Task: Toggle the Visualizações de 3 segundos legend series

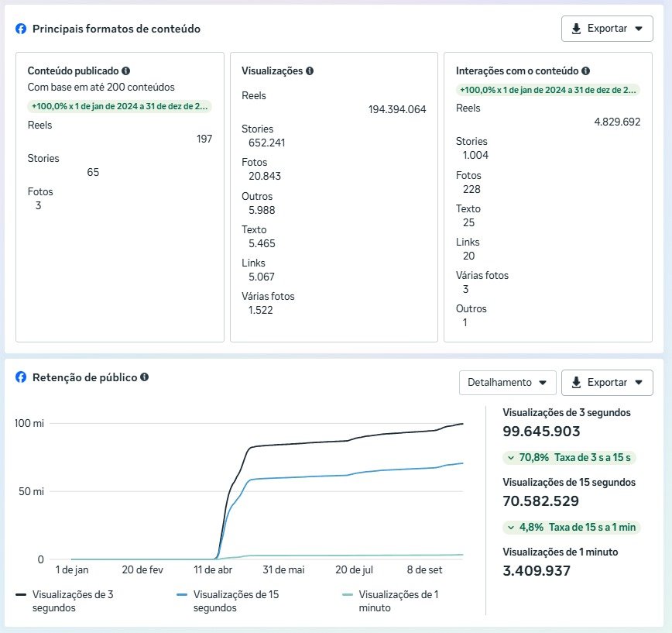Action: click(x=65, y=601)
